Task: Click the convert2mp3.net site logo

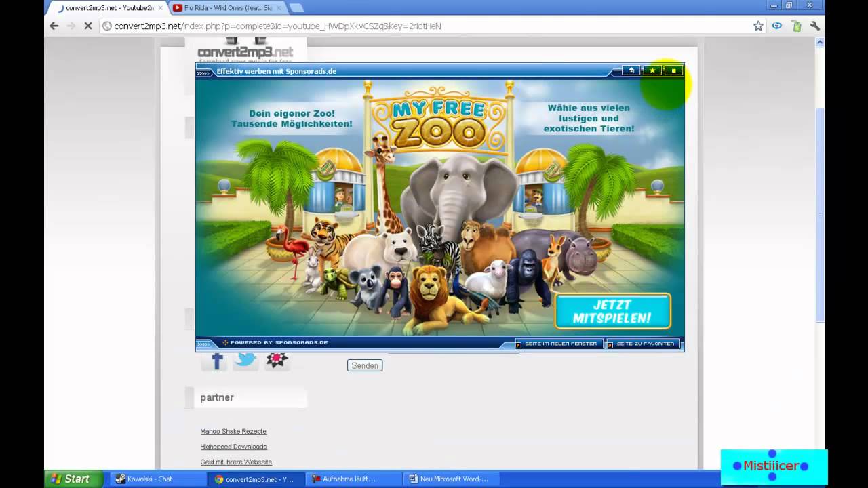Action: coord(245,50)
